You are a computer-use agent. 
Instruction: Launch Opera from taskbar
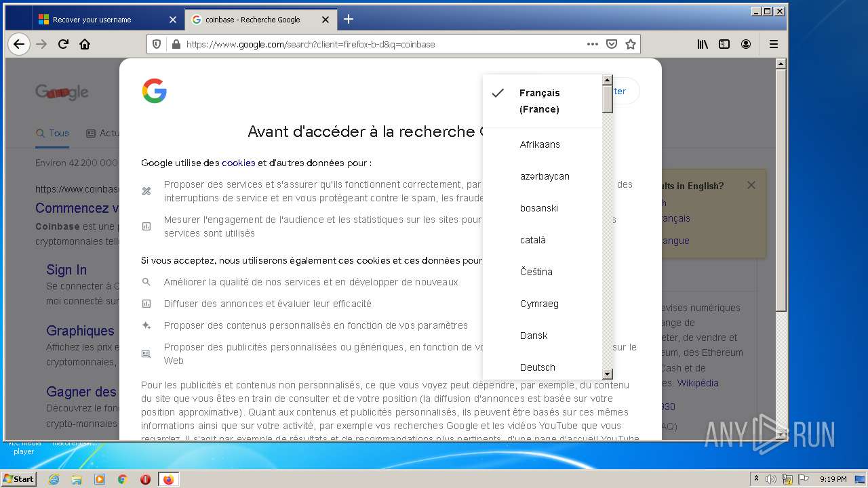145,479
